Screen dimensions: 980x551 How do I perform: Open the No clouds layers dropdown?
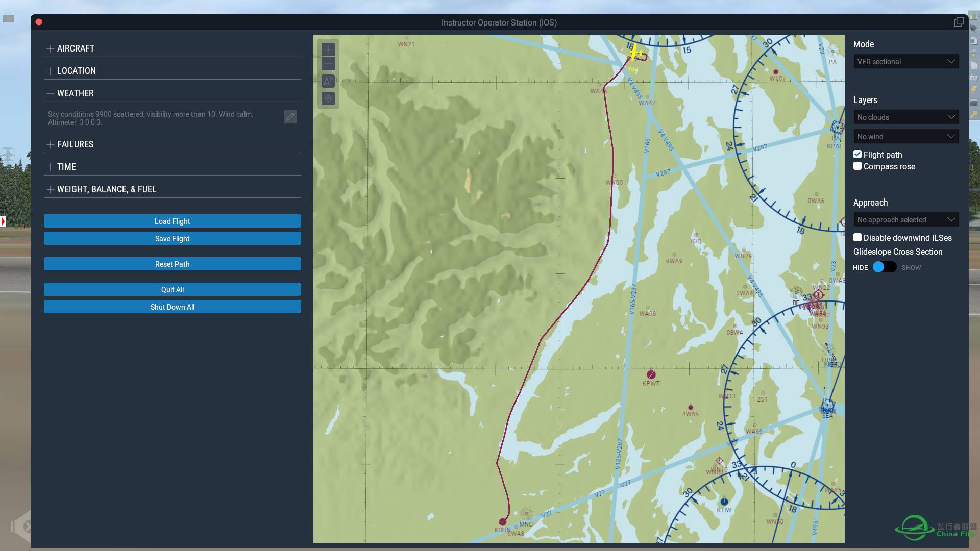[x=905, y=116]
